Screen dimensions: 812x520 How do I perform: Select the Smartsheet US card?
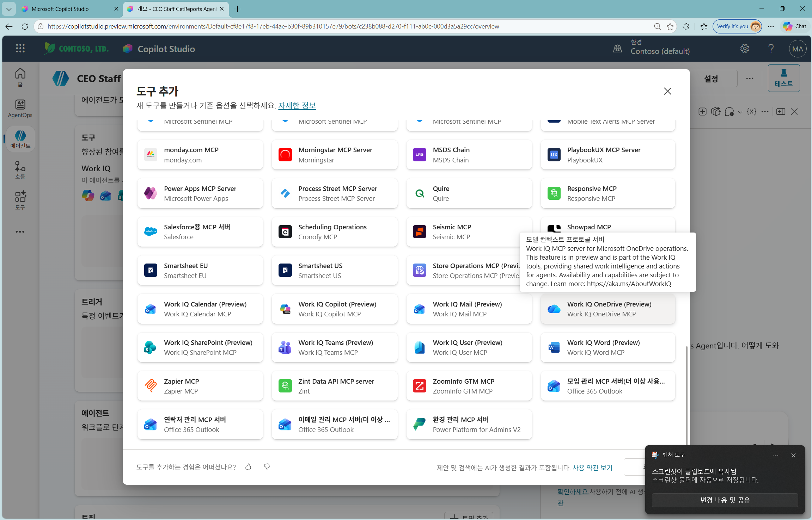pyautogui.click(x=335, y=271)
